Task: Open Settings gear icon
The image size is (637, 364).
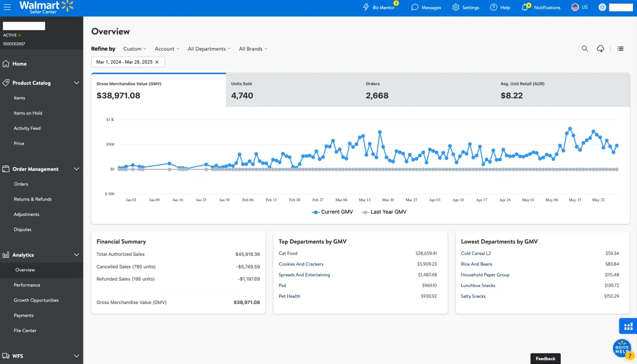Action: 456,7
